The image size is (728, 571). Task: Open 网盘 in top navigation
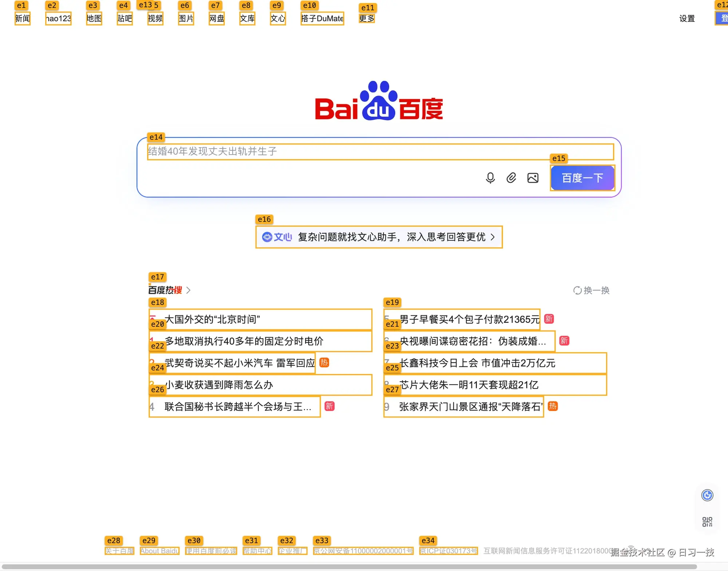217,18
